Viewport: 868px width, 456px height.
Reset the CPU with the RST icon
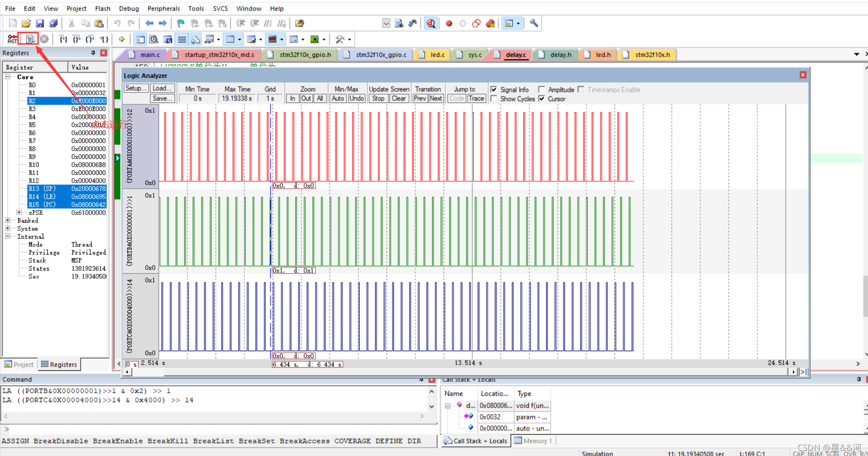pyautogui.click(x=12, y=39)
